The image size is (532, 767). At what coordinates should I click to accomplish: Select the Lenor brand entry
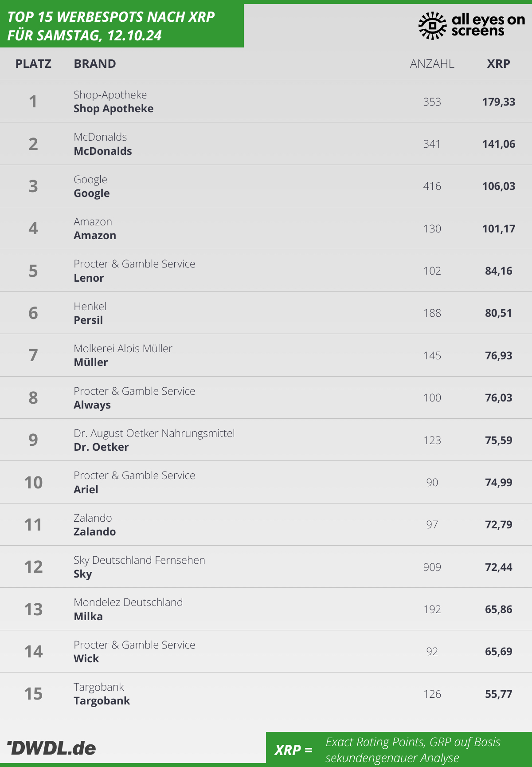tap(89, 278)
